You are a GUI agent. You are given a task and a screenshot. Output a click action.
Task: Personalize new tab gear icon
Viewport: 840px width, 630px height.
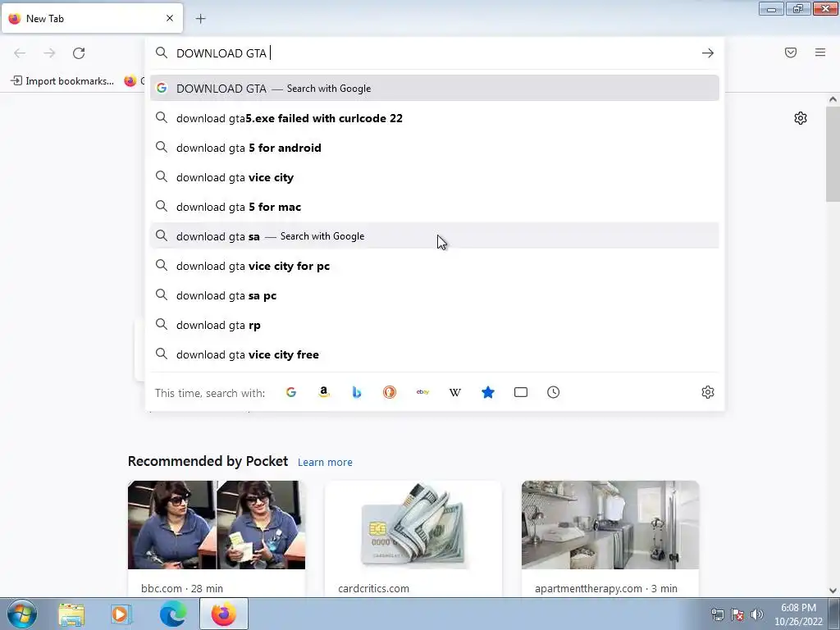coord(801,118)
